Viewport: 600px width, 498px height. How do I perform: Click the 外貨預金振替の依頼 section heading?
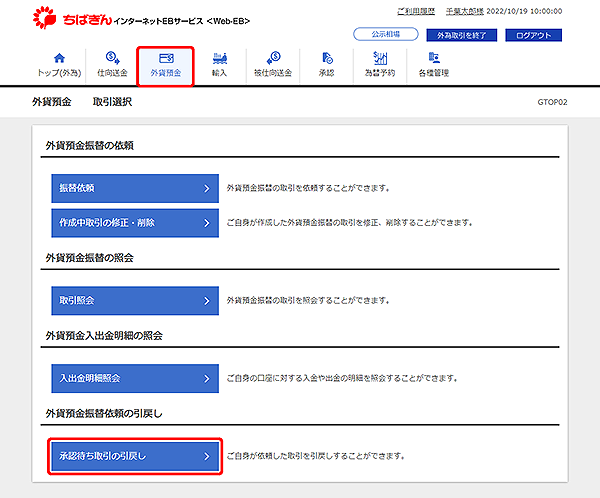tap(90, 145)
